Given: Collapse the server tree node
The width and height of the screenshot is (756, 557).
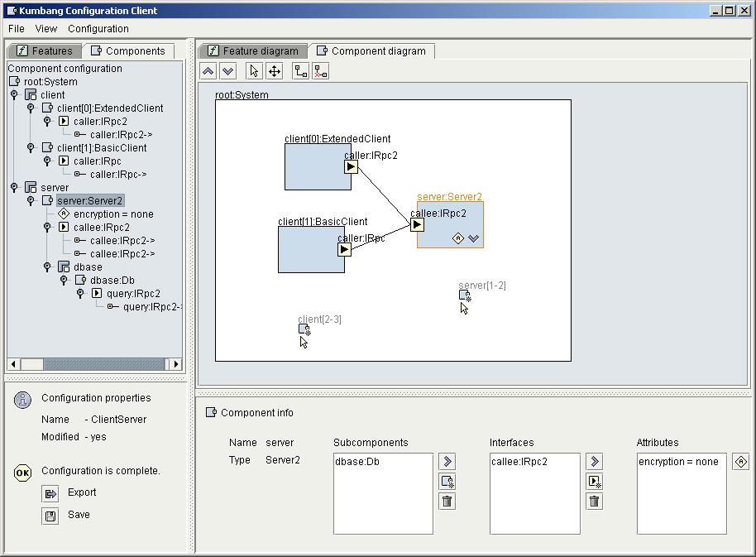Looking at the screenshot, I should 14,187.
